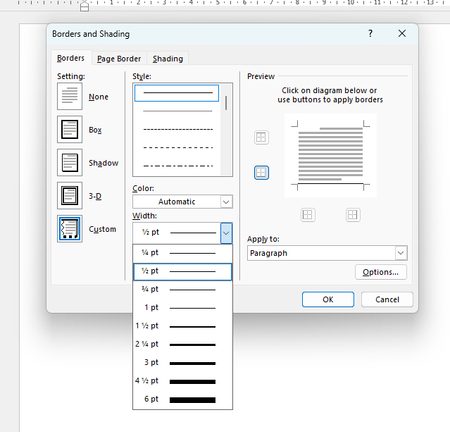Choose ¾ pt width option
This screenshot has width=450, height=432.
click(x=182, y=290)
